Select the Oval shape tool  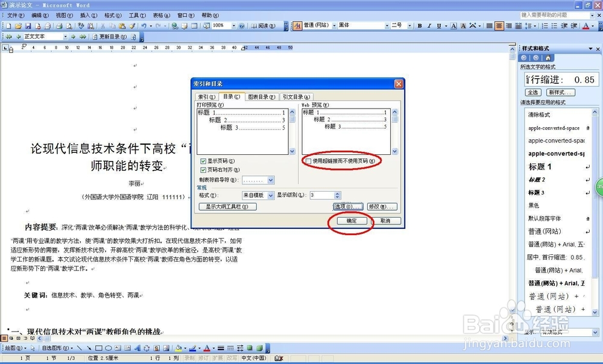(x=109, y=348)
